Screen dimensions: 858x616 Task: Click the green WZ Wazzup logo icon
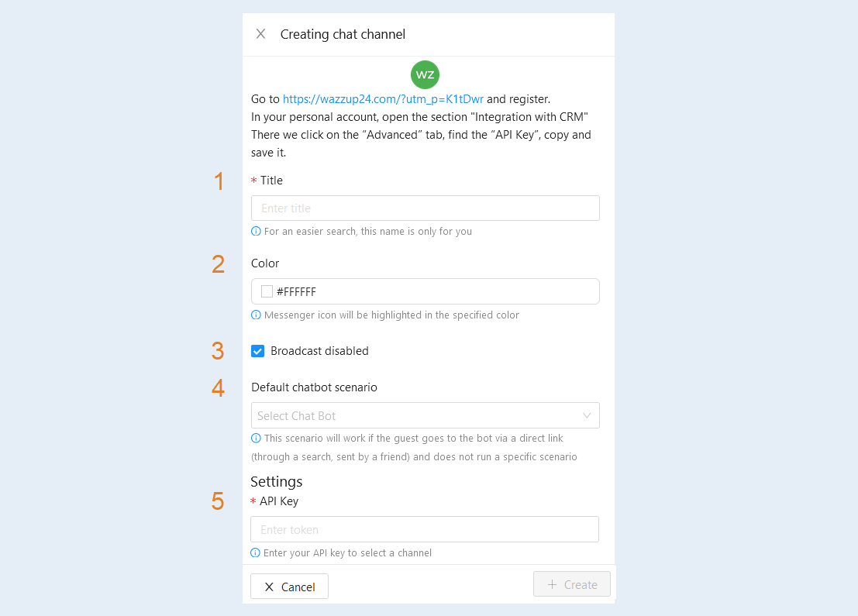click(426, 74)
